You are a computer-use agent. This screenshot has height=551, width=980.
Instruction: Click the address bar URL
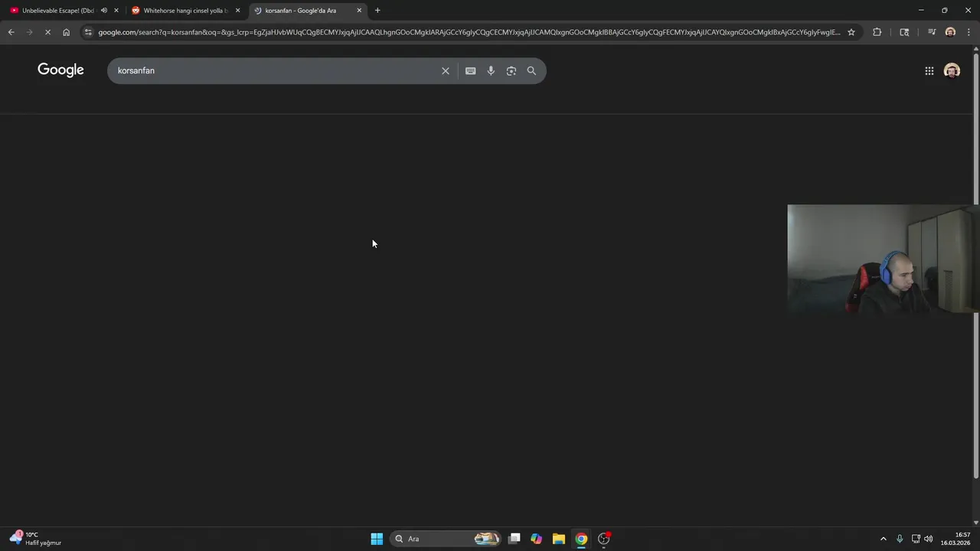(x=469, y=32)
